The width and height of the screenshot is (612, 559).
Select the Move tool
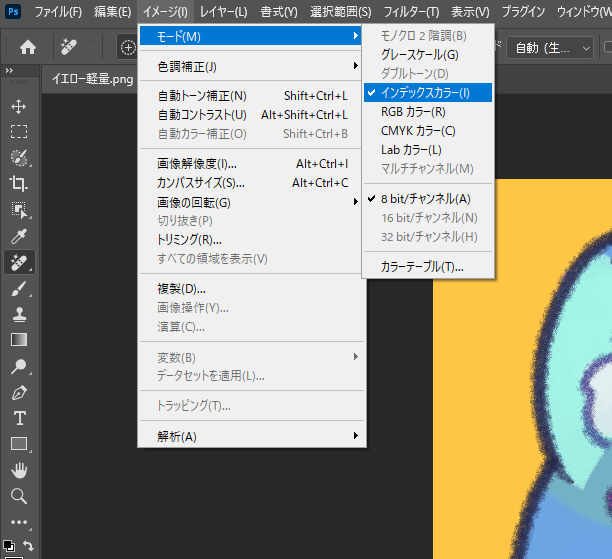coord(19,106)
